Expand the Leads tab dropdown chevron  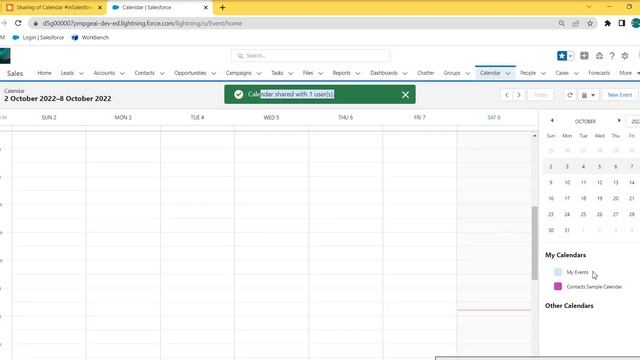[81, 73]
